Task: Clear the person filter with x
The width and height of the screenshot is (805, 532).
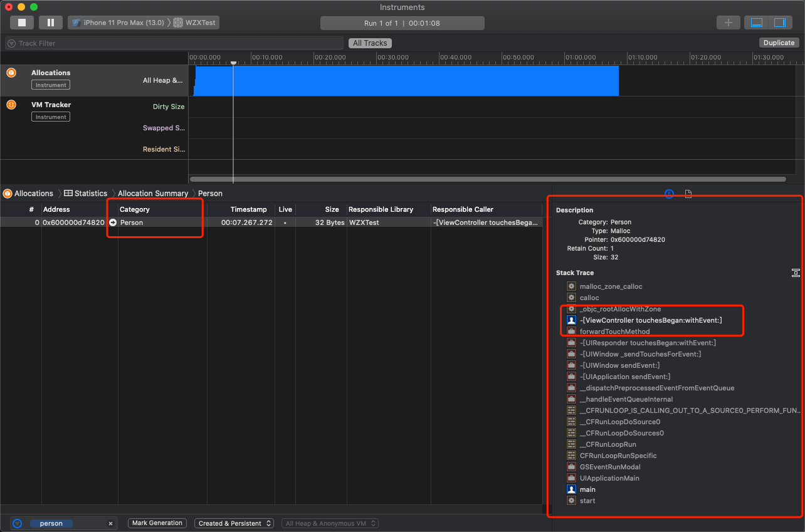Action: click(x=110, y=523)
